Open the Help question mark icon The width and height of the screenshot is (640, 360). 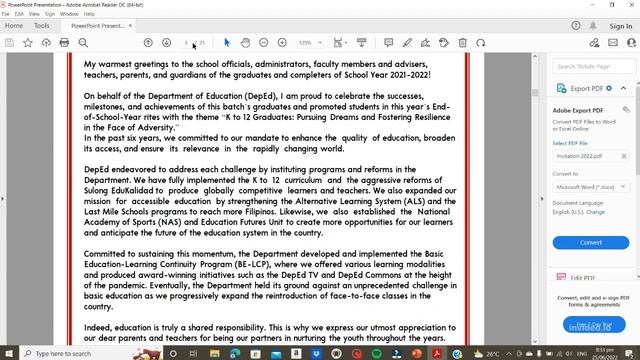[x=576, y=26]
